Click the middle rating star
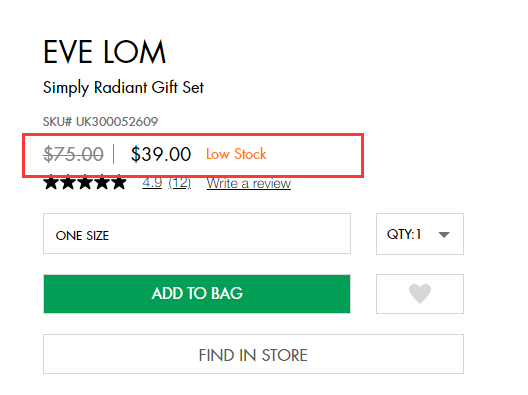Screen dimensions: 528x395 [85, 183]
